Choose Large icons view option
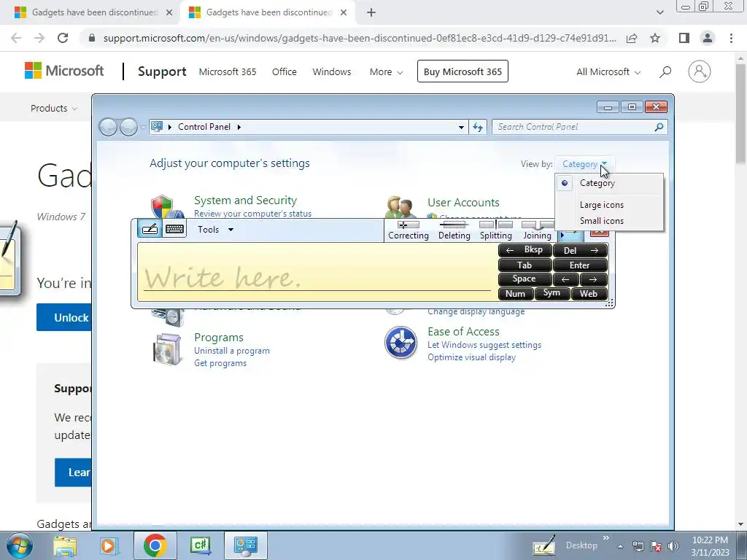 tap(609, 205)
